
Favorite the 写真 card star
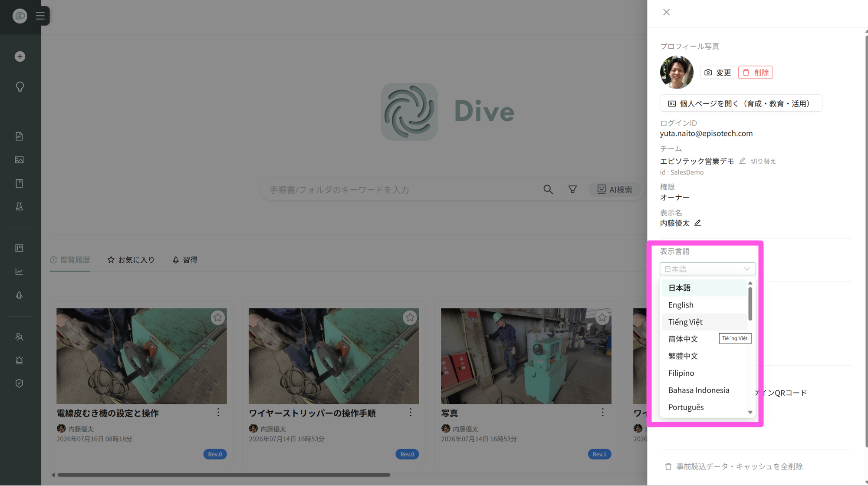(602, 317)
